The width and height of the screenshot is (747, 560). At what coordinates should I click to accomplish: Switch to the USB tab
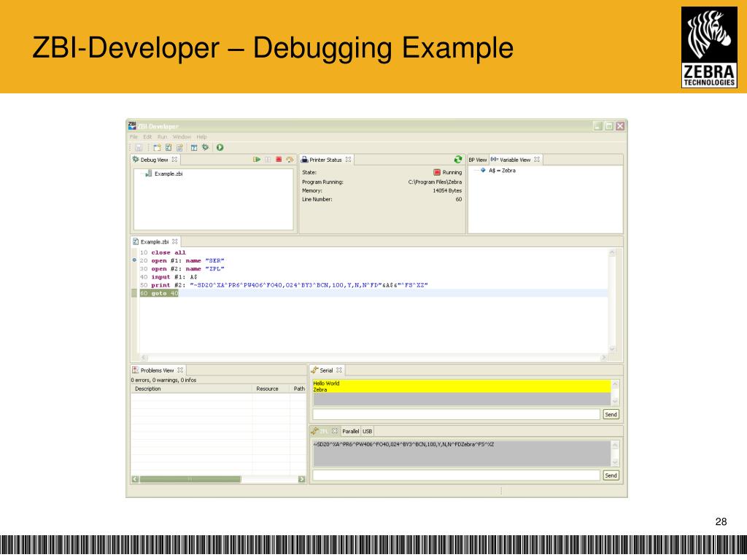(368, 432)
